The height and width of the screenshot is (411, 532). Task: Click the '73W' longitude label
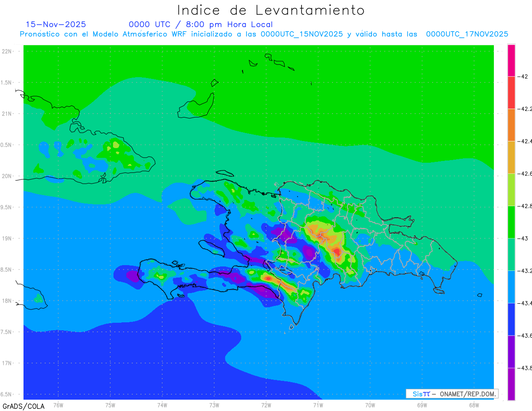pos(214,405)
